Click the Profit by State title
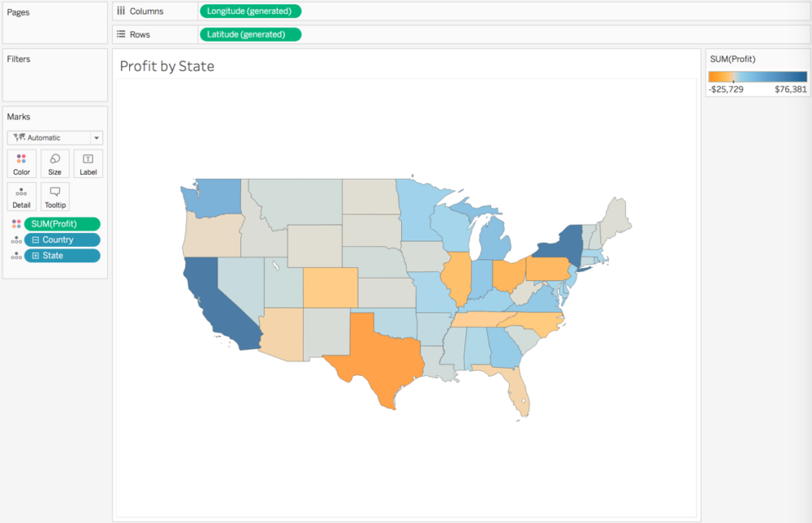 click(x=166, y=67)
